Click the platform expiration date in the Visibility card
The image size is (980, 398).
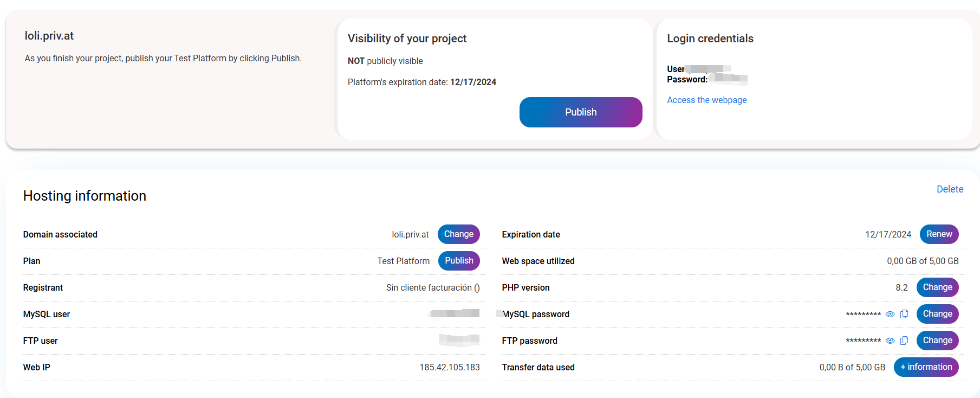pyautogui.click(x=473, y=82)
